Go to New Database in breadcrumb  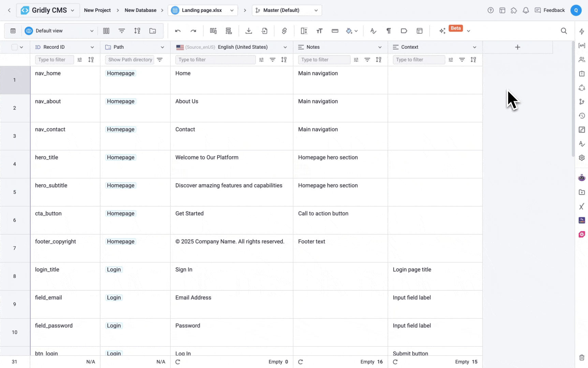pos(140,10)
